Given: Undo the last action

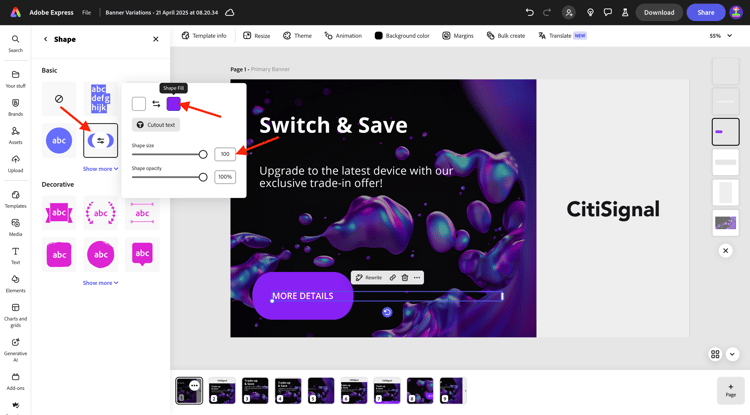Looking at the screenshot, I should 529,12.
